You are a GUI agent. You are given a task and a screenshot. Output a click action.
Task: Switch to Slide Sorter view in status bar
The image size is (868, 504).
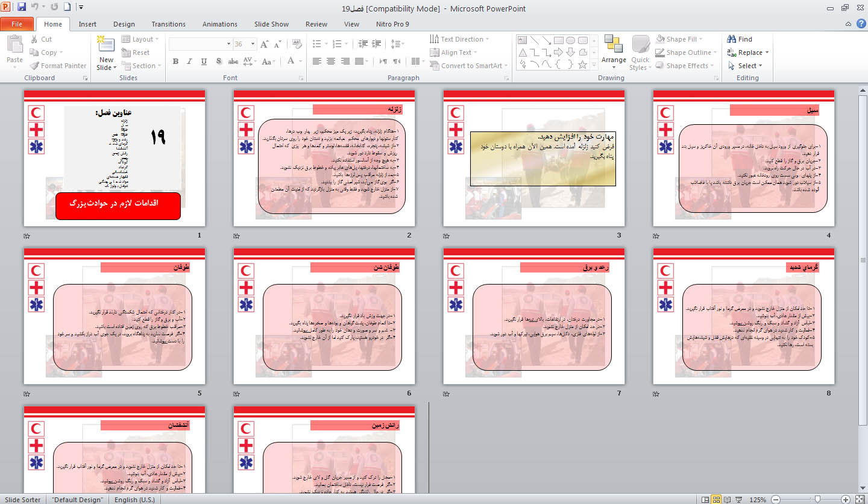click(x=717, y=499)
